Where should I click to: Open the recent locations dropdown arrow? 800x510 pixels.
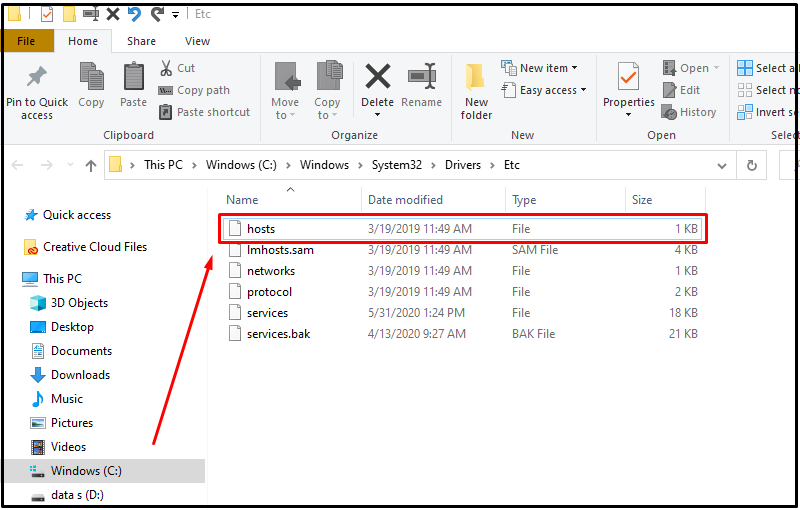[x=70, y=165]
